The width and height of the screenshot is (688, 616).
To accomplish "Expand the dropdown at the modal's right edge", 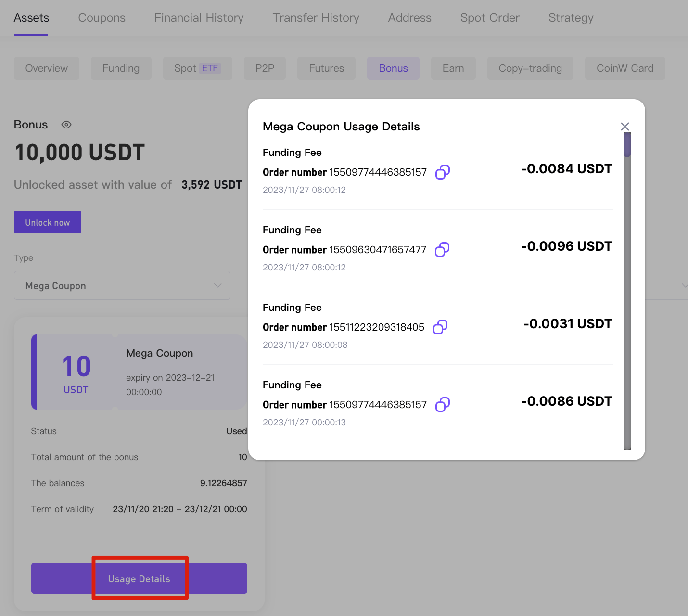I will [684, 285].
